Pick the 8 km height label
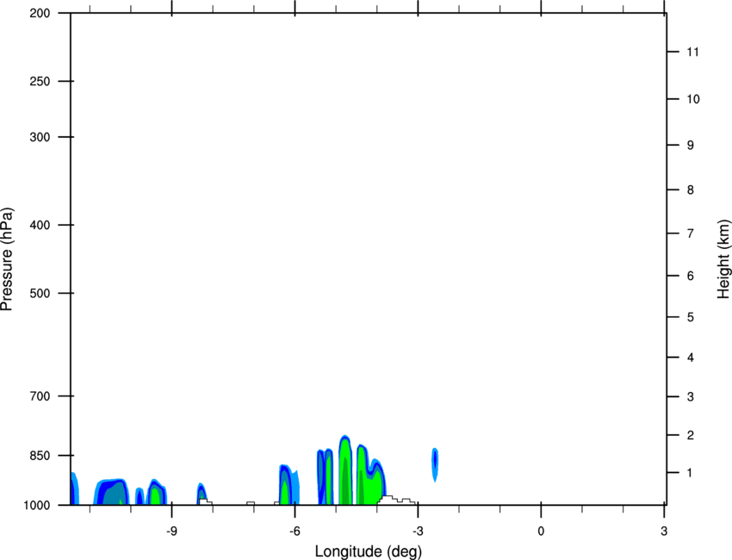 pos(691,190)
